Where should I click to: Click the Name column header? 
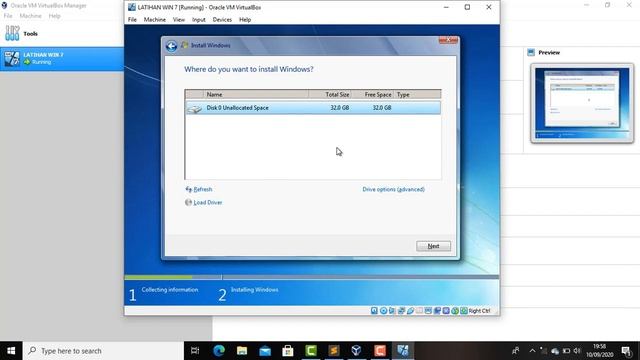click(x=256, y=94)
